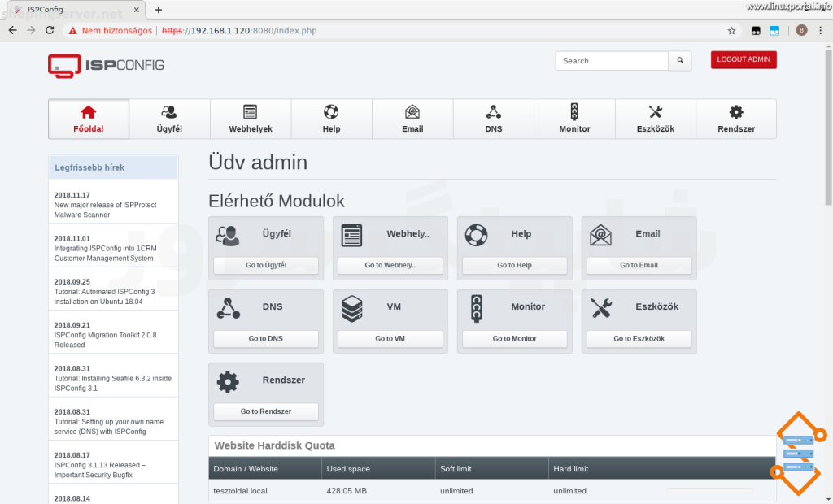833x504 pixels.
Task: Click the Go to Webhely.. button
Action: [390, 265]
